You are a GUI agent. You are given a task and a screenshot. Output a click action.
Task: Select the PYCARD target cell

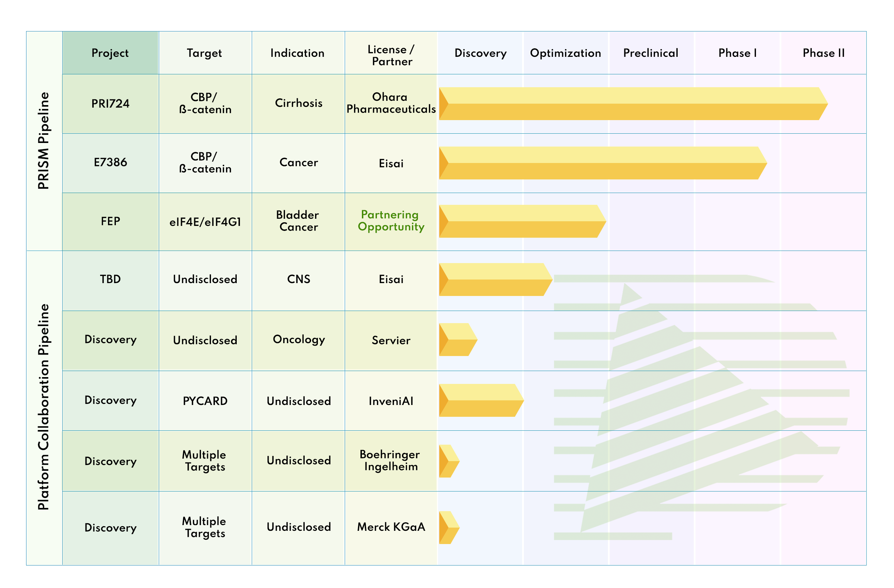(205, 401)
